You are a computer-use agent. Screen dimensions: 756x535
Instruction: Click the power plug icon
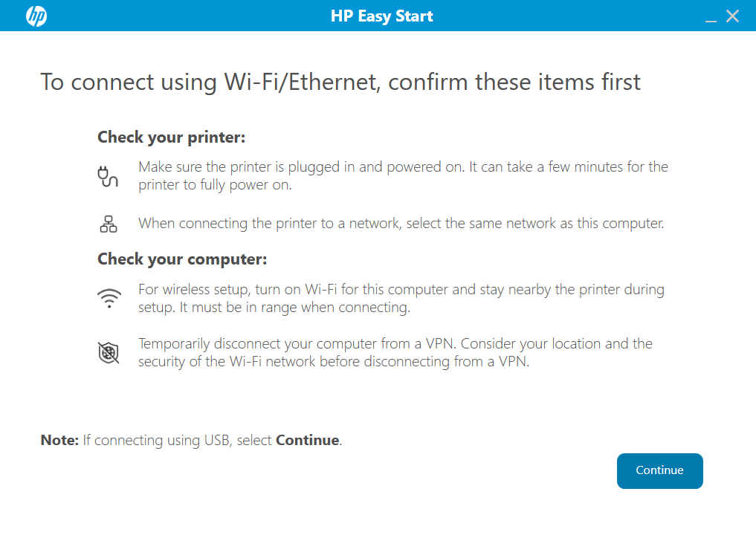tap(109, 176)
